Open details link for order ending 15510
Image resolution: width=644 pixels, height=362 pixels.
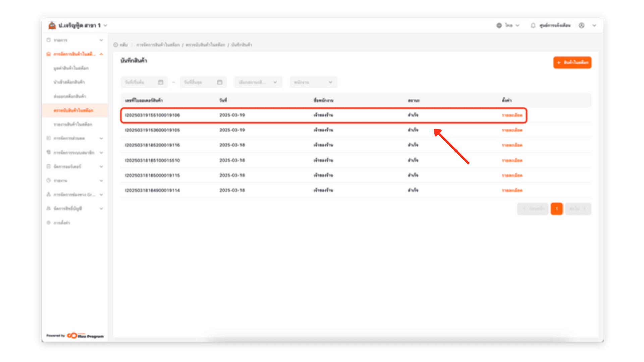pyautogui.click(x=512, y=160)
